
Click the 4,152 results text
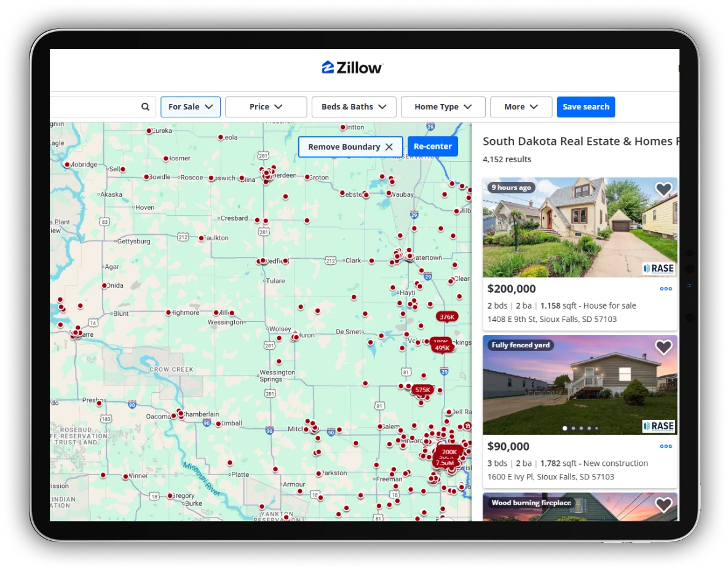(507, 159)
